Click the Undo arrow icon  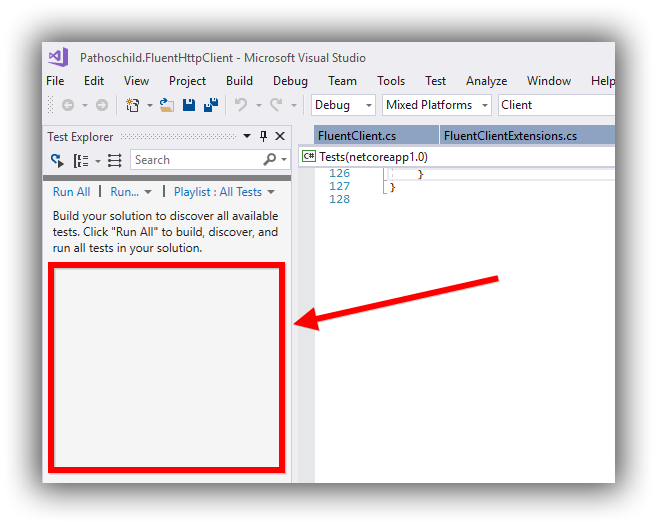(x=241, y=105)
